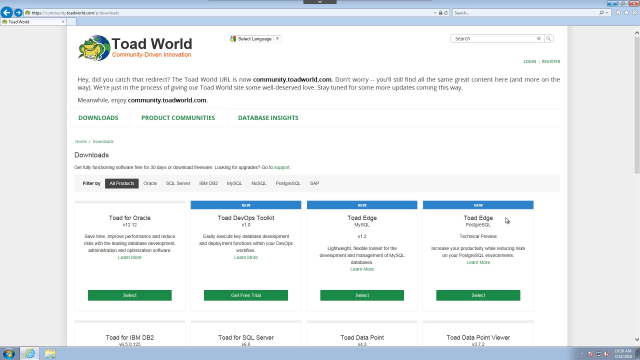Click Learn More under Toad DevOps Toolkit

[x=246, y=258]
